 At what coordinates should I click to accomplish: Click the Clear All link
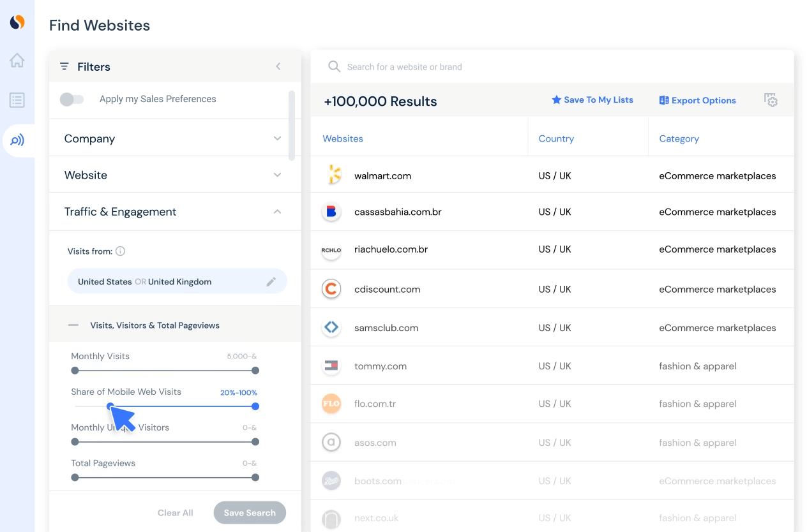tap(176, 513)
